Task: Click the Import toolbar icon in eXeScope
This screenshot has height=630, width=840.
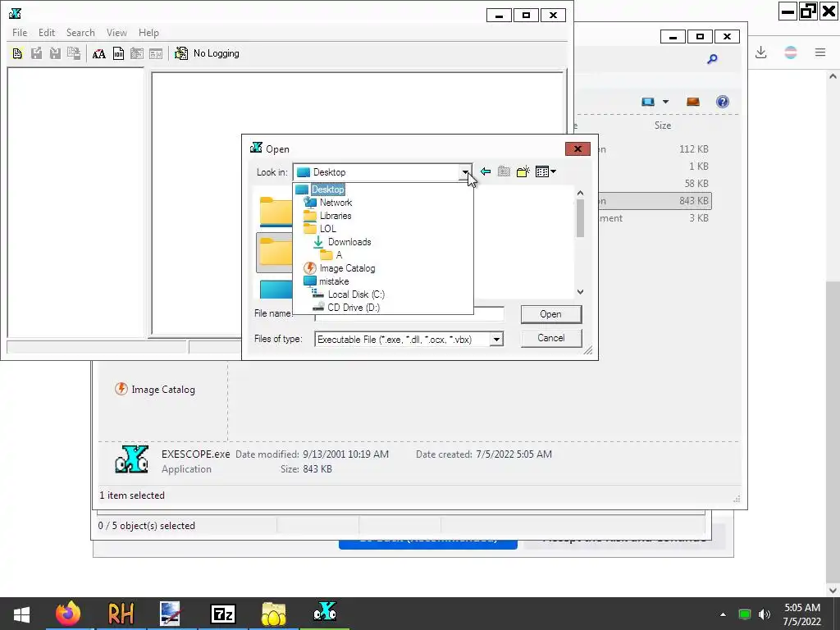Action: pos(55,53)
